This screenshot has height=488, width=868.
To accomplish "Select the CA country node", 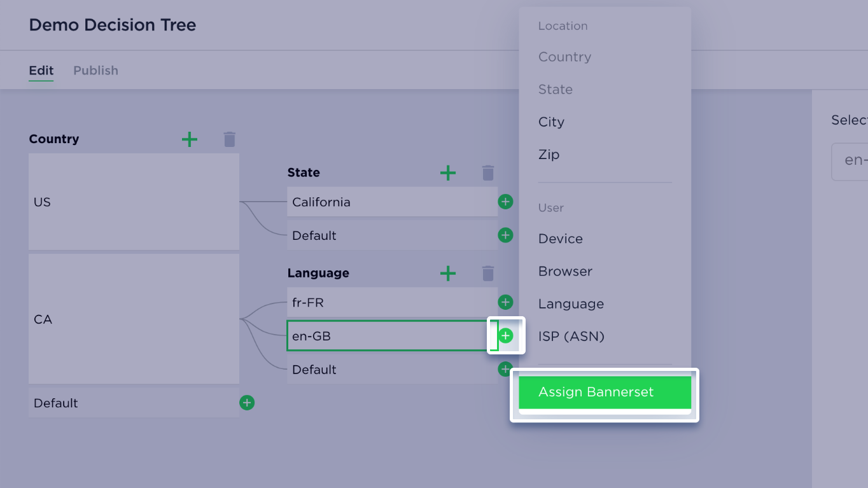I will click(x=134, y=319).
